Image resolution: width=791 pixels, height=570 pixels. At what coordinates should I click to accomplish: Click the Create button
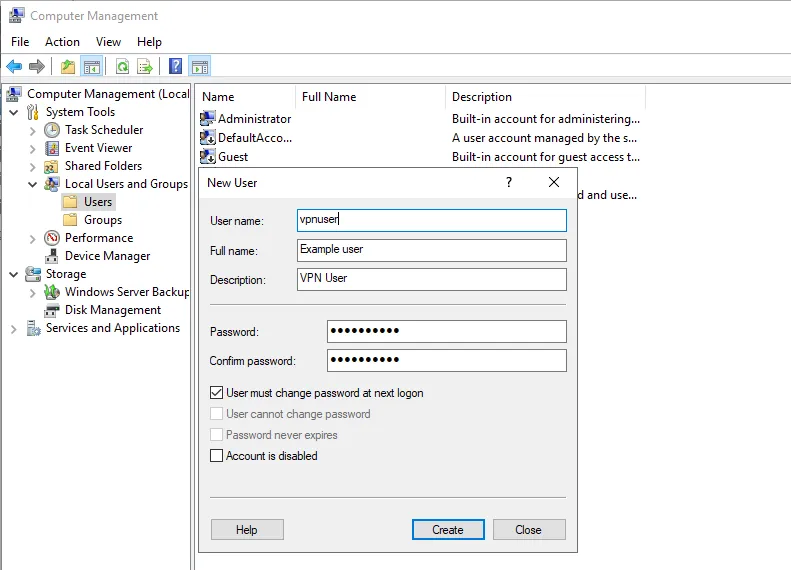pos(448,530)
